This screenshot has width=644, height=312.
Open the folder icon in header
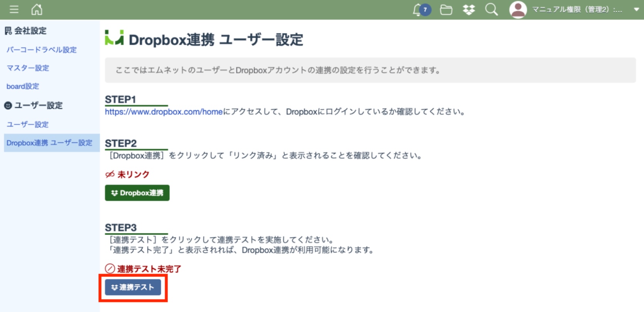[446, 10]
